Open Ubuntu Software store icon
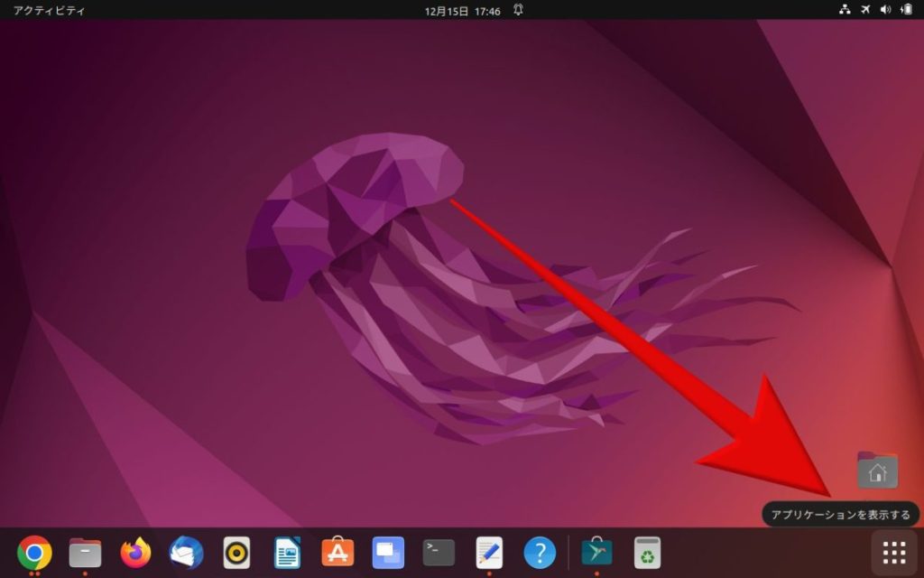Image resolution: width=924 pixels, height=578 pixels. coord(337,552)
